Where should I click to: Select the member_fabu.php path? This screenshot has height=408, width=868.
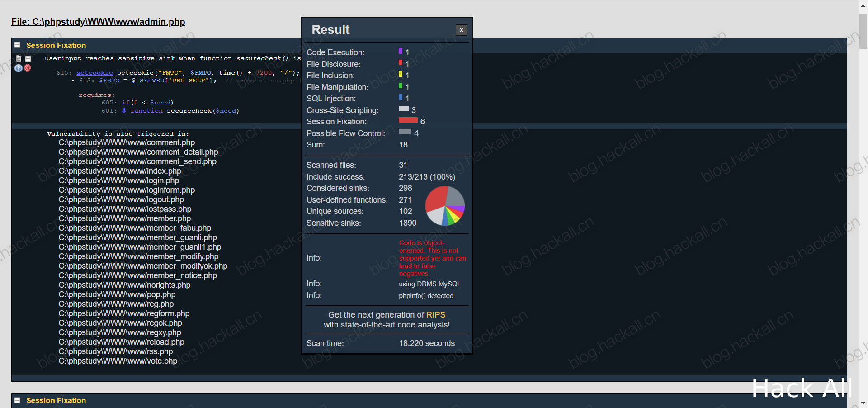135,228
